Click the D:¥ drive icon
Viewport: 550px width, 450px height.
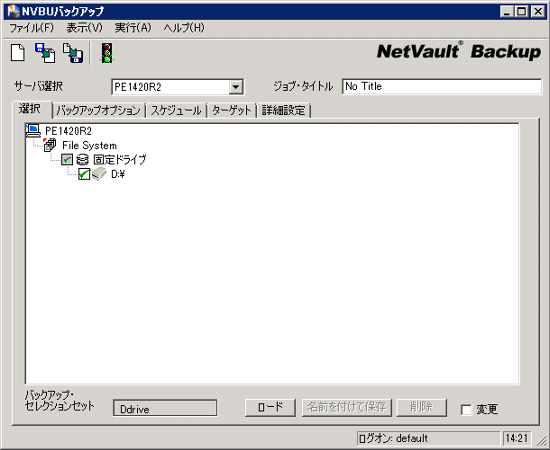coord(99,174)
